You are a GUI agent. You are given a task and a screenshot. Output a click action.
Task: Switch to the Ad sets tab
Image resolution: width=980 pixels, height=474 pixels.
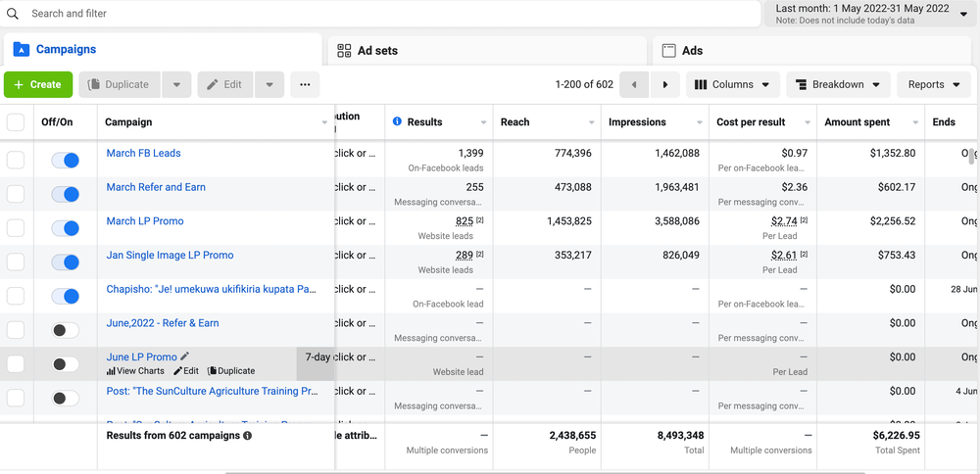click(377, 50)
